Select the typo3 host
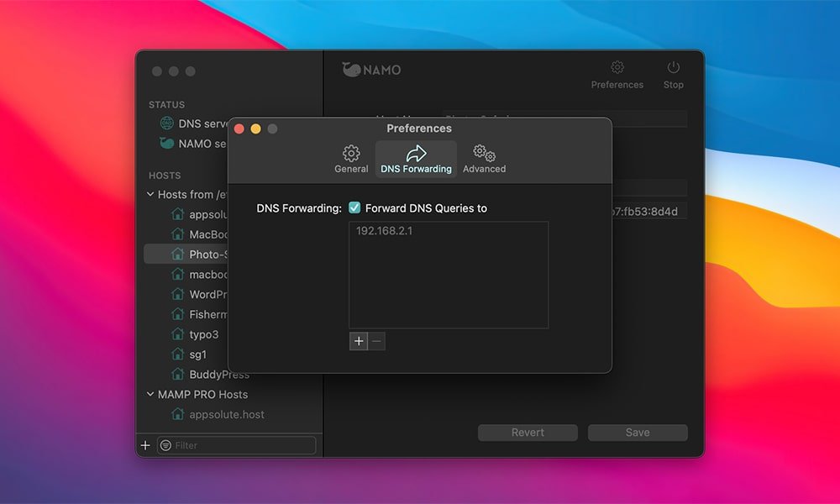This screenshot has width=840, height=504. 203,334
